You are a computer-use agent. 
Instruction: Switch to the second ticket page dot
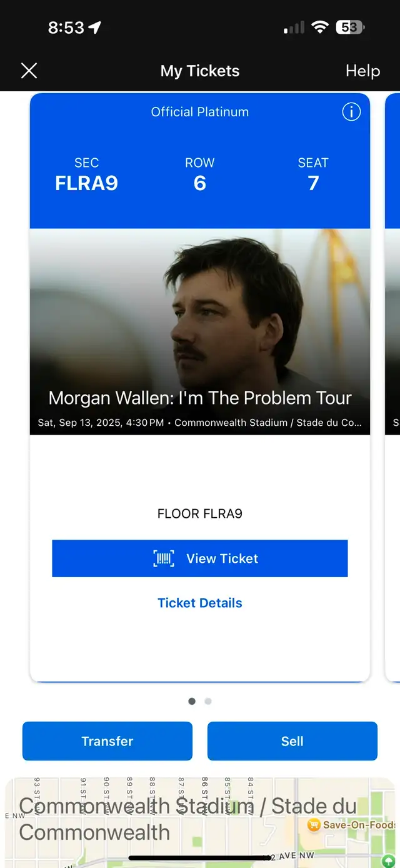(208, 701)
